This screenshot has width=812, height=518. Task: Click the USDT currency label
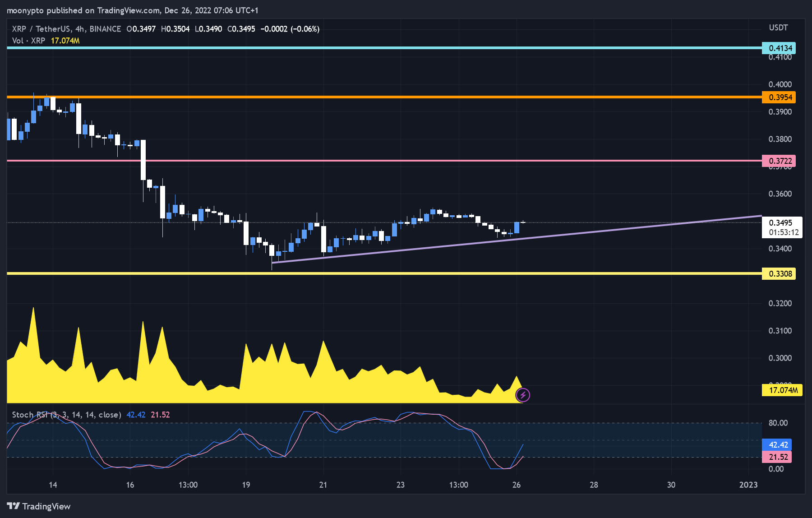point(778,28)
